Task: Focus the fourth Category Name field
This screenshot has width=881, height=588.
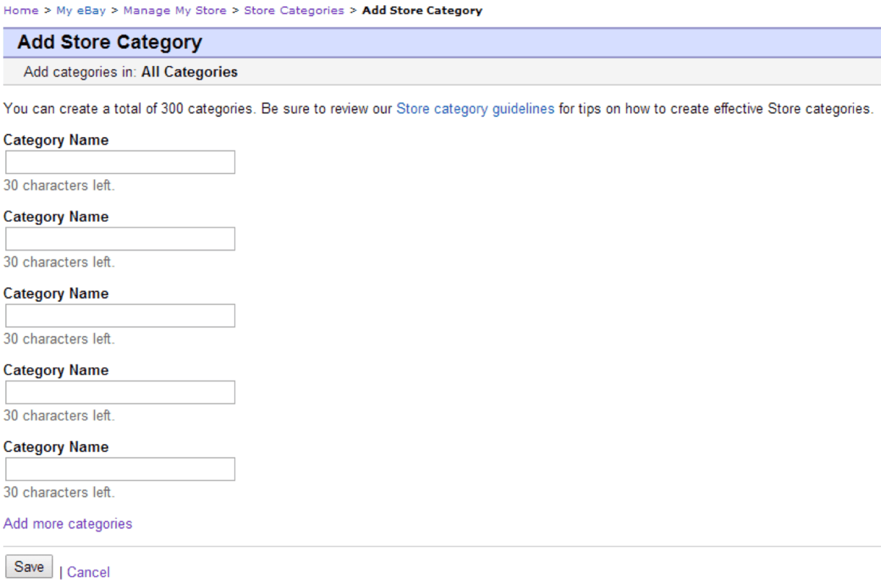Action: tap(120, 392)
